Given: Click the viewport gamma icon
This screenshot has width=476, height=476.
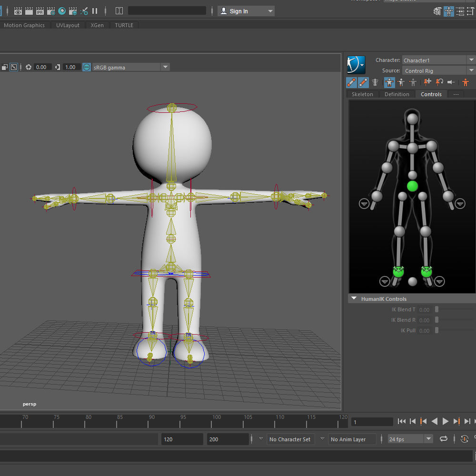Looking at the screenshot, I should [58, 67].
